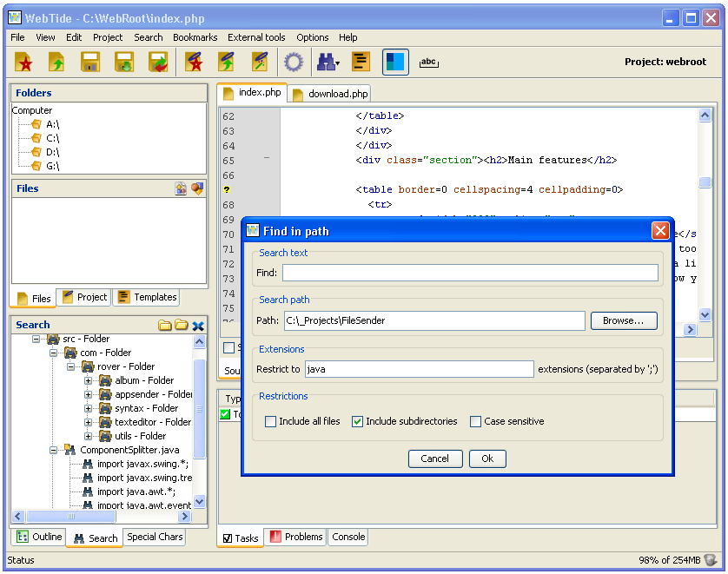This screenshot has width=728, height=574.
Task: Expand the appsender folder node
Action: pos(88,394)
